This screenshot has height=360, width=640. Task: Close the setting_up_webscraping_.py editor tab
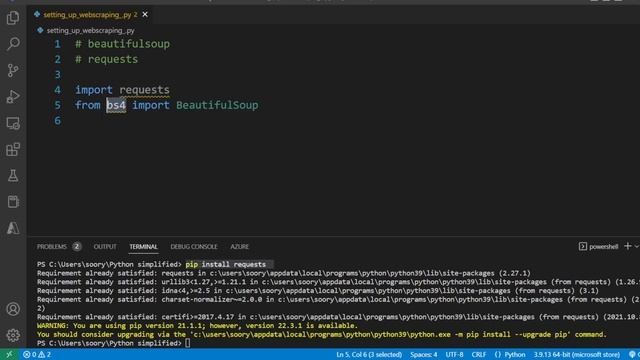click(145, 15)
